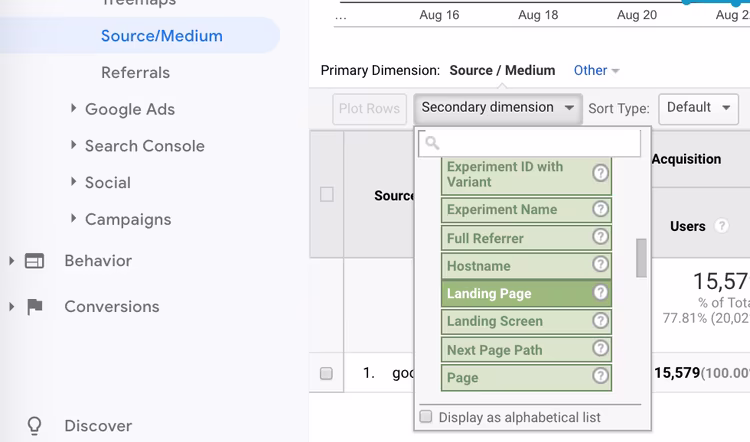Toggle the select-all checkbox in table header
The image size is (750, 442).
[x=327, y=194]
